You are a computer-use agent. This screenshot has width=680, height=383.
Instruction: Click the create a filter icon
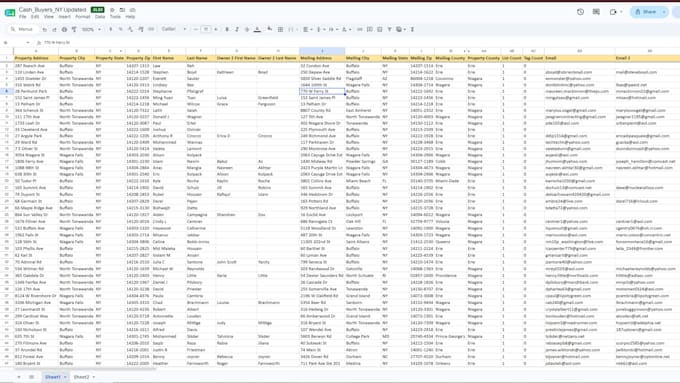tap(389, 29)
